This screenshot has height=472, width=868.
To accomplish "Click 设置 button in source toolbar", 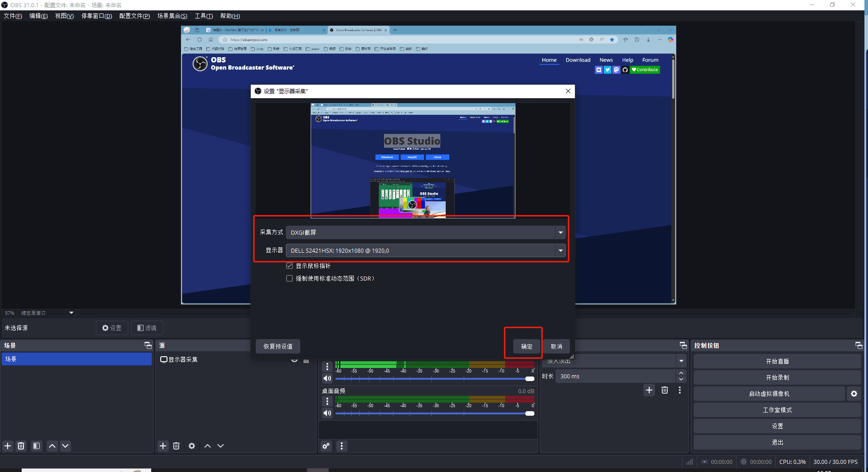I will pos(112,328).
